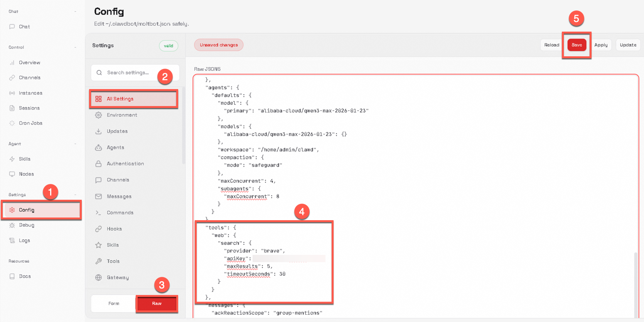This screenshot has height=322, width=644.
Task: Click the "maxResults": 5 line
Action: (x=248, y=266)
